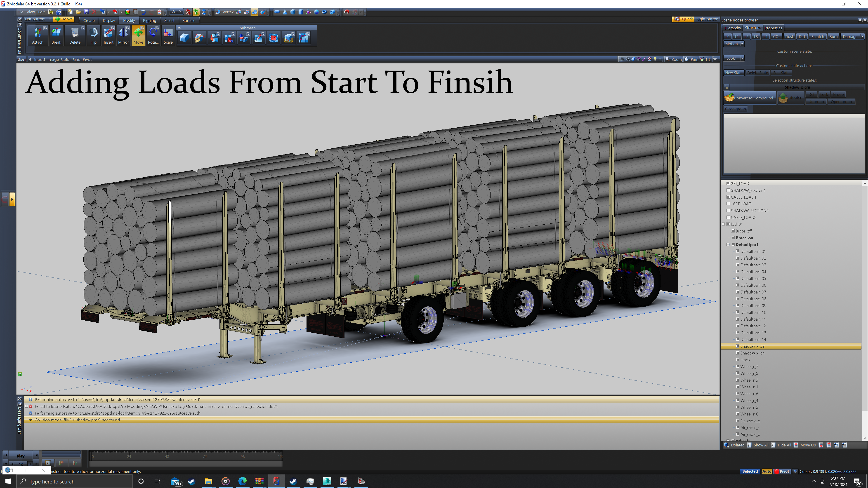Collapse the Defaultpart tree node
The height and width of the screenshot is (488, 868).
[x=728, y=244]
